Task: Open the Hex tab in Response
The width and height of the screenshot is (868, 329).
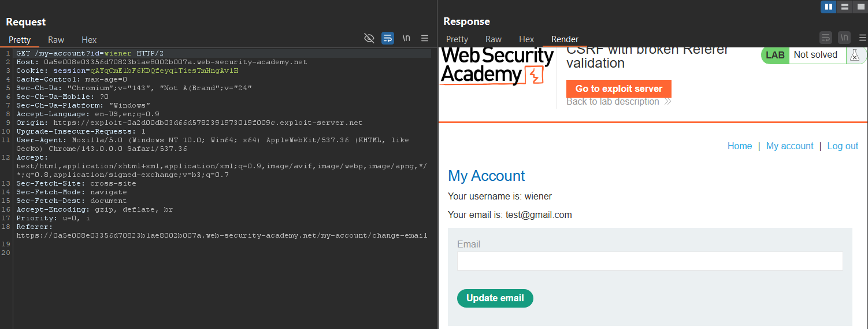Action: (526, 39)
